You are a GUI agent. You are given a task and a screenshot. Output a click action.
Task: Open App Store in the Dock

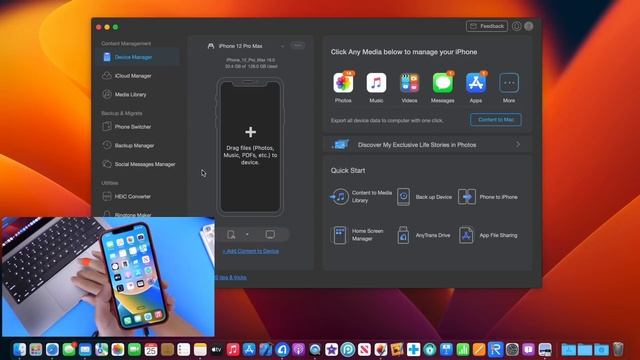coord(249,349)
